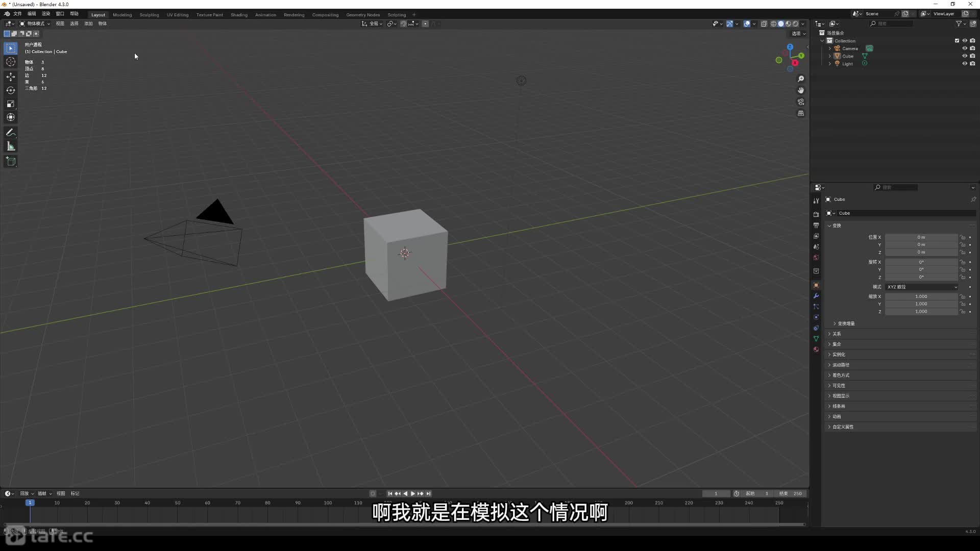The height and width of the screenshot is (551, 980).
Task: Open the Physics properties tab
Action: tap(816, 317)
